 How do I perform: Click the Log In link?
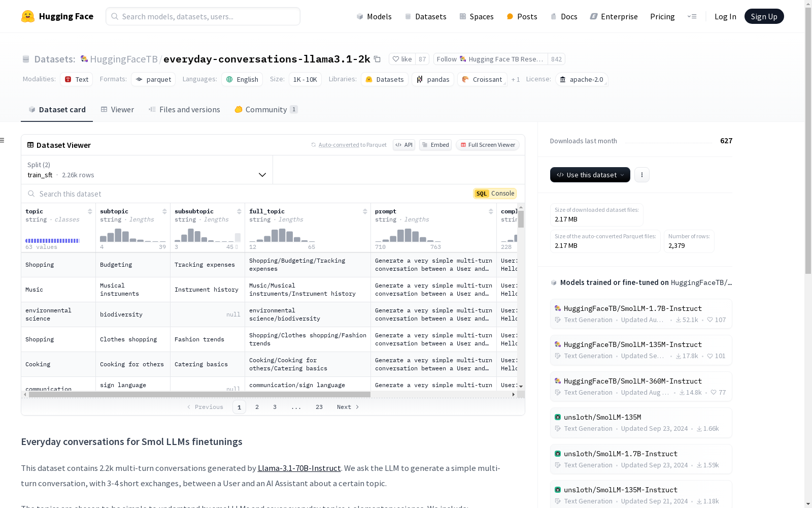[x=725, y=16]
